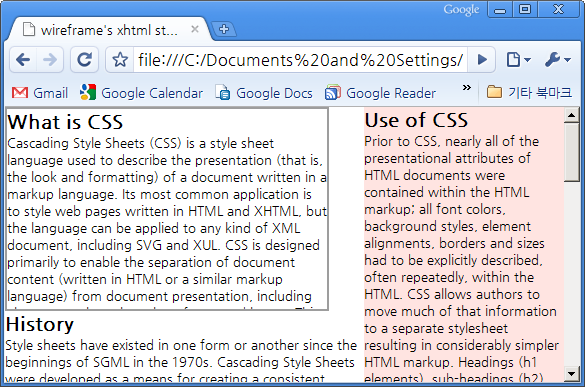Screen dimensions: 585x387
Task: Open the wrench tools menu dropdown
Action: point(557,60)
